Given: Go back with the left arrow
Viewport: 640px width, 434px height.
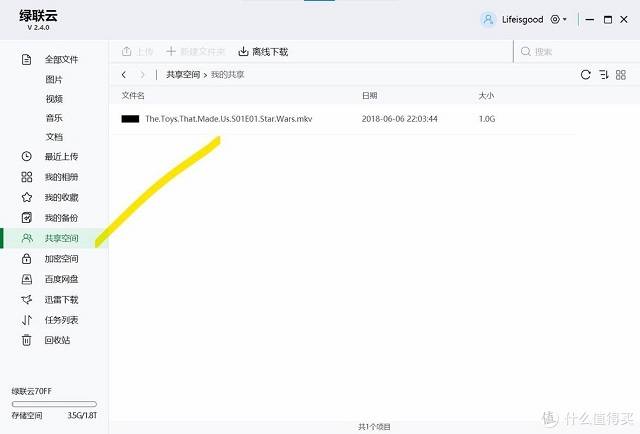Looking at the screenshot, I should (x=124, y=74).
